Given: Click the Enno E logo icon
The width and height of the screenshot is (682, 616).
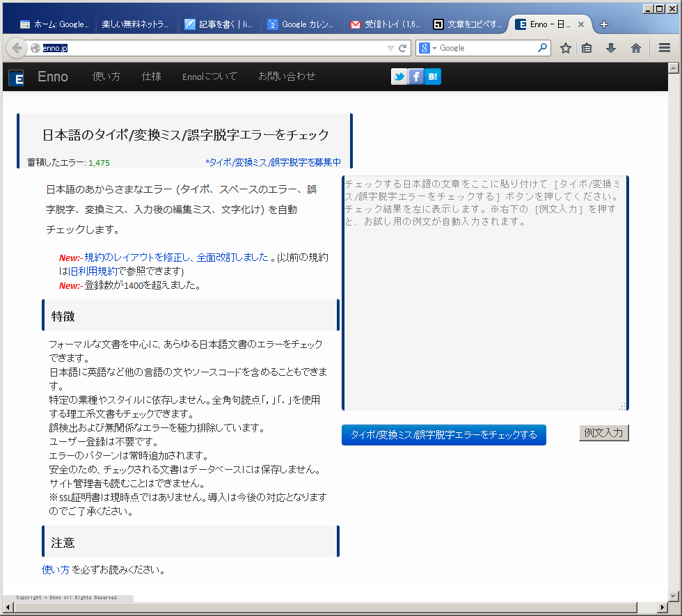Looking at the screenshot, I should [17, 78].
